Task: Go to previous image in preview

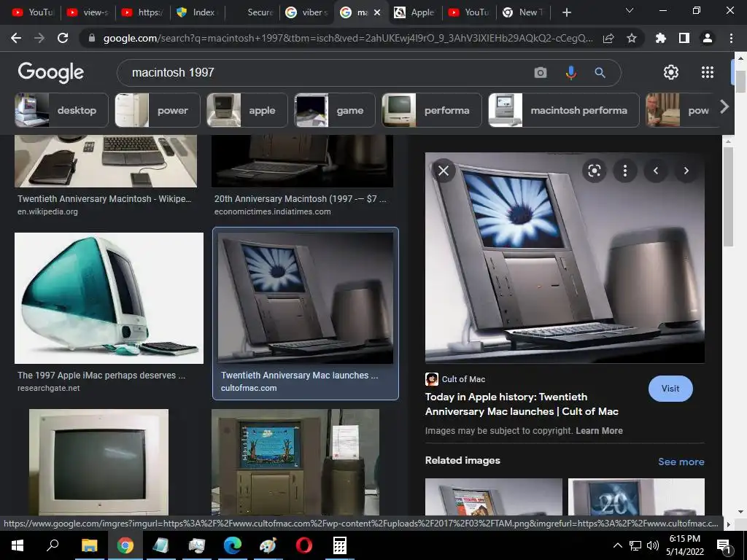Action: pyautogui.click(x=656, y=171)
